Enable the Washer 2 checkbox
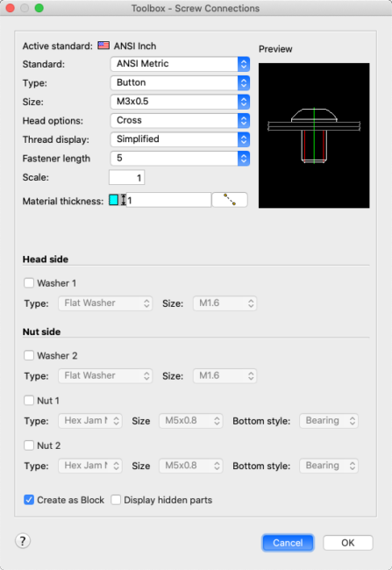This screenshot has height=570, width=392. (29, 355)
